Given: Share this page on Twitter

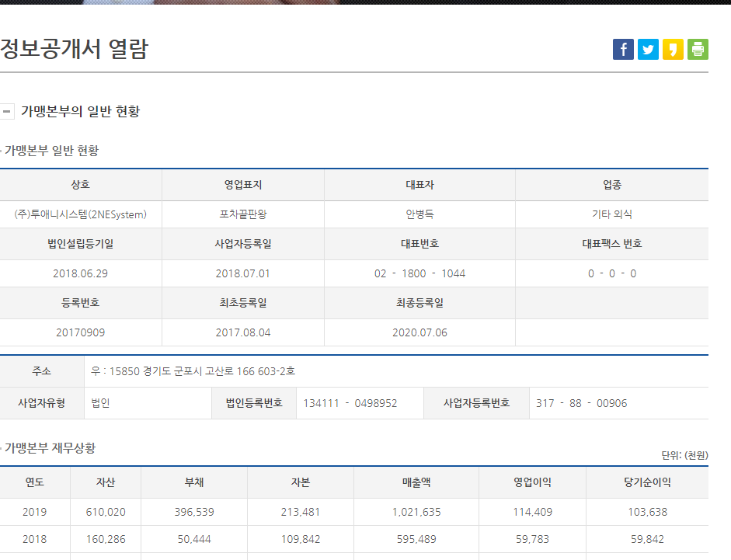Looking at the screenshot, I should coord(648,49).
